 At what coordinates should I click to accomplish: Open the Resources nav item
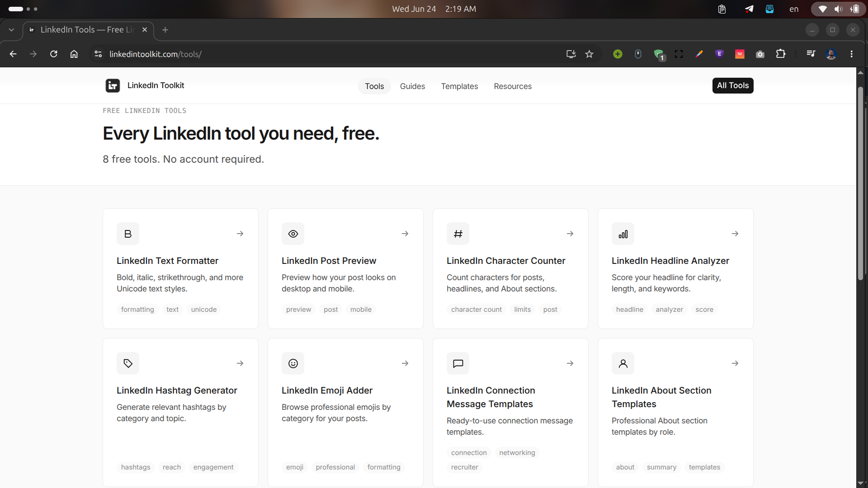click(513, 86)
